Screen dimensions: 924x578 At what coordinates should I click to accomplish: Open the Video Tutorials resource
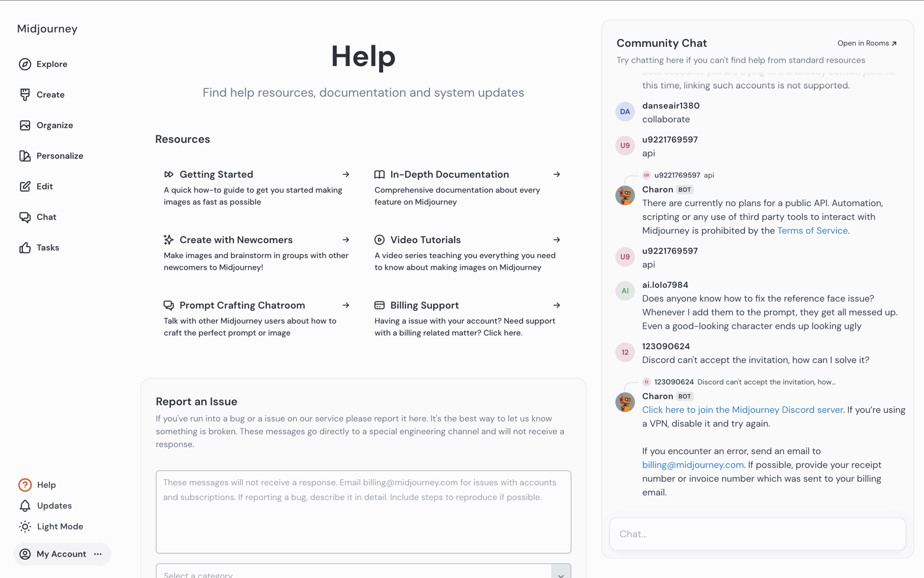468,253
